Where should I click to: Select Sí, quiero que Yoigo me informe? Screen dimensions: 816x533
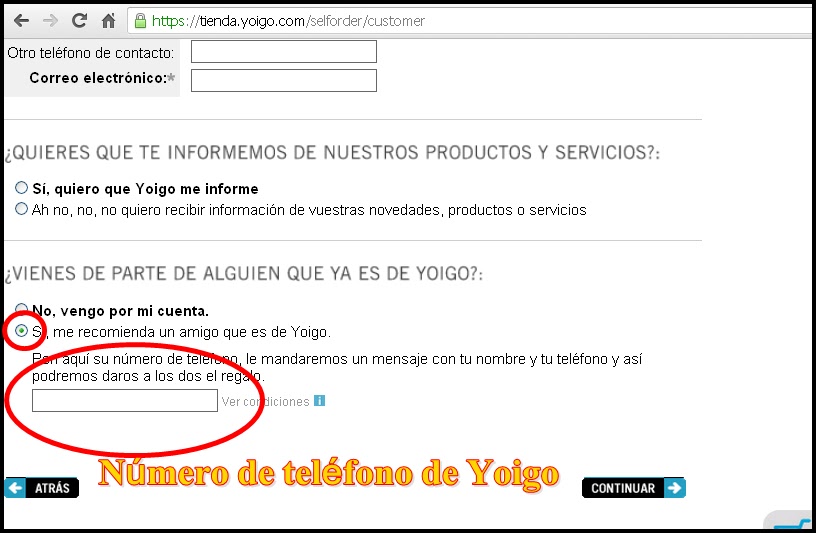tap(21, 187)
